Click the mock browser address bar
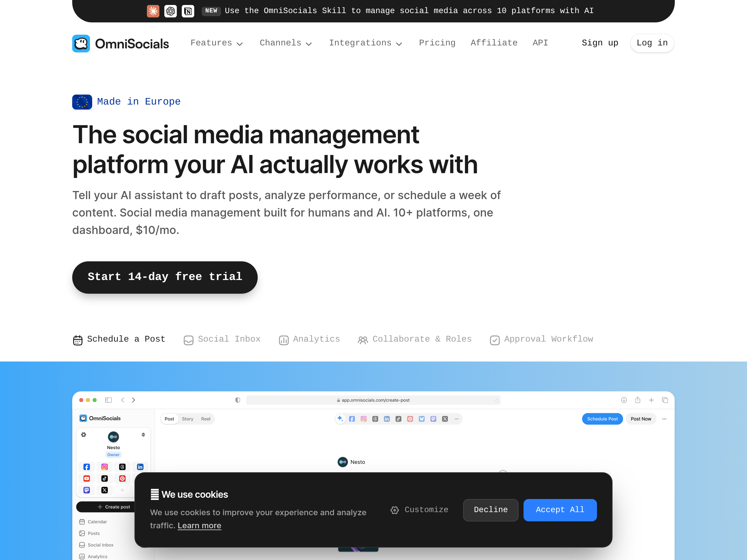Screen dimensions: 747x560 pyautogui.click(x=373, y=400)
